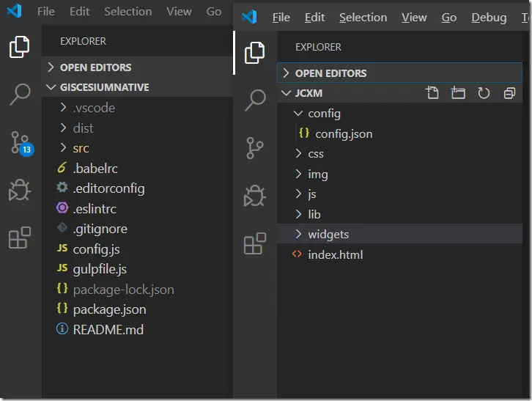Viewport: 532px width, 401px height.
Task: Open Source Control view in JCXM window
Action: coord(254,147)
